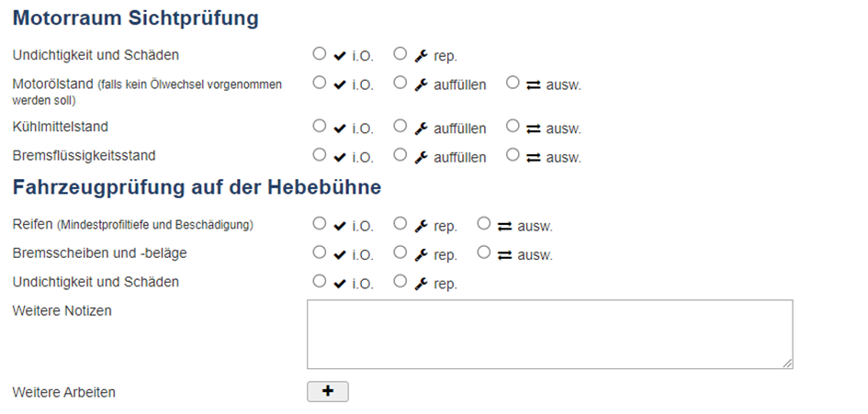Click the checkmark icon for Reifen i.O.
The height and width of the screenshot is (414, 868).
pyautogui.click(x=340, y=227)
